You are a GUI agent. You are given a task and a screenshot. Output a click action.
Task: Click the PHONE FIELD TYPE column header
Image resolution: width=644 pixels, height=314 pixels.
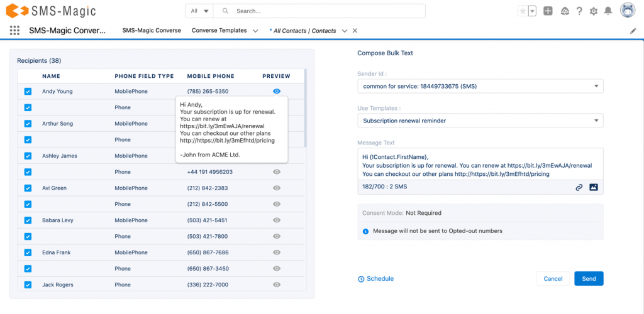[144, 76]
